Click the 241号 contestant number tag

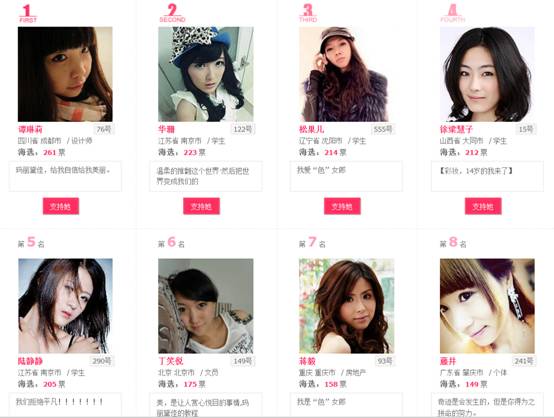(524, 361)
